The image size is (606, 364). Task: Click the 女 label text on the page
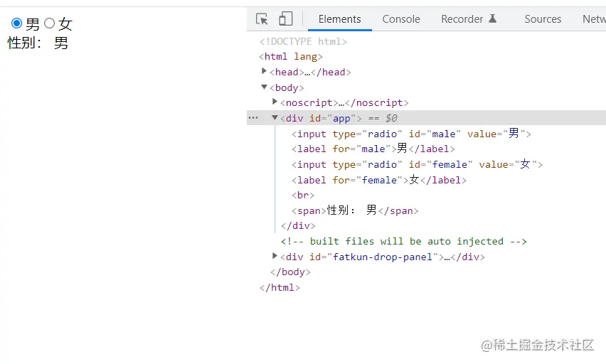65,24
